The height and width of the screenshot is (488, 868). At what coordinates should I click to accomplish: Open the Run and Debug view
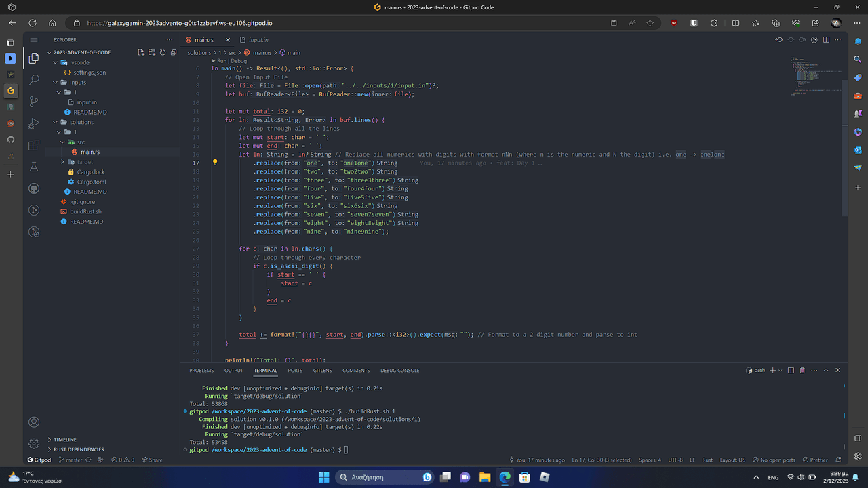coord(34,123)
